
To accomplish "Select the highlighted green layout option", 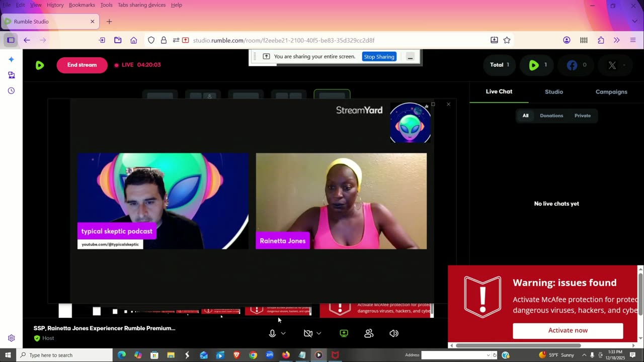I will (x=332, y=95).
